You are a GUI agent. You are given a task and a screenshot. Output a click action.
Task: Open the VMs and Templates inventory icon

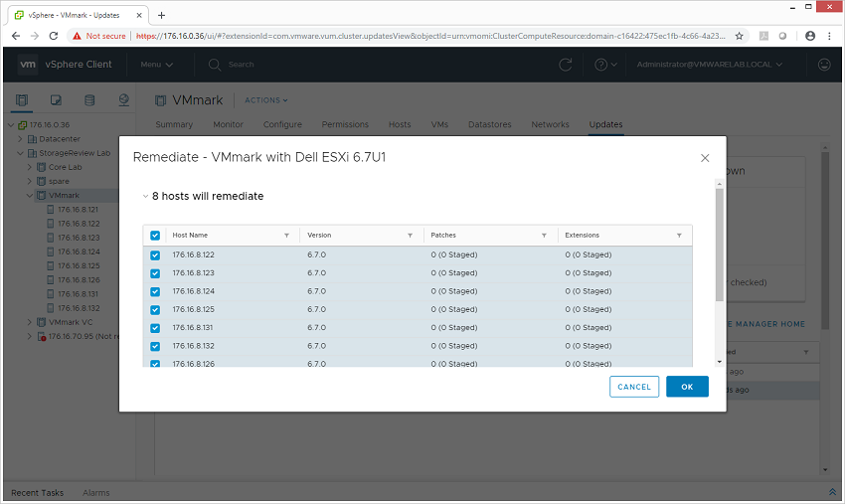click(56, 99)
